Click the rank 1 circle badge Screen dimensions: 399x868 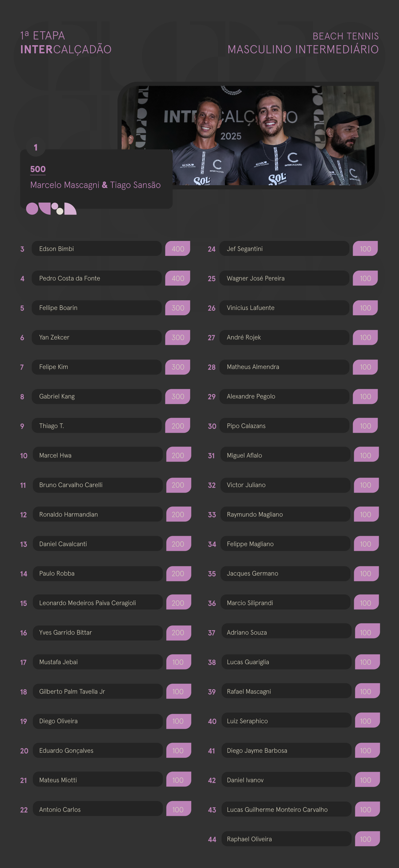[x=36, y=147]
